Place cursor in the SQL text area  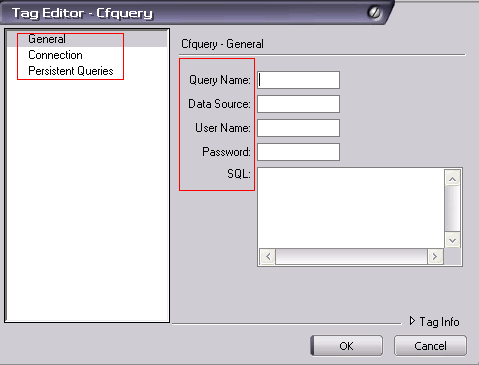[351, 208]
